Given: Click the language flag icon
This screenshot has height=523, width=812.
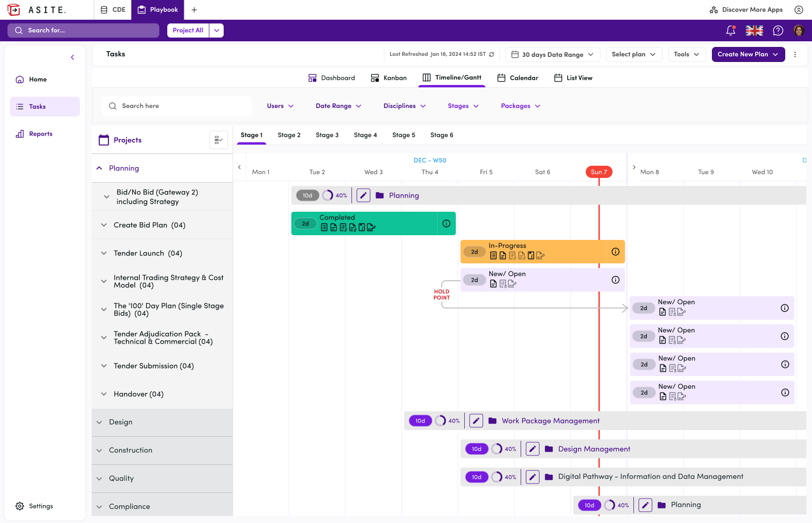Looking at the screenshot, I should (x=754, y=30).
